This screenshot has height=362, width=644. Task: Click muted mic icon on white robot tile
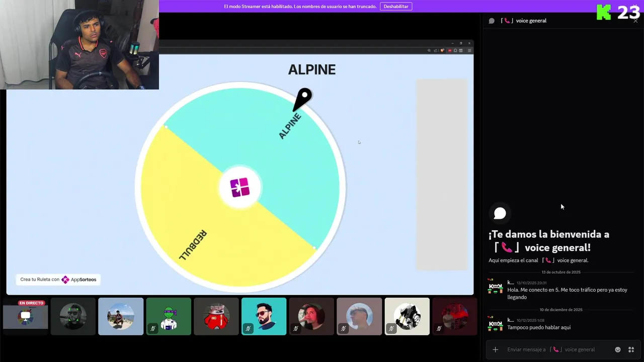pos(391,328)
